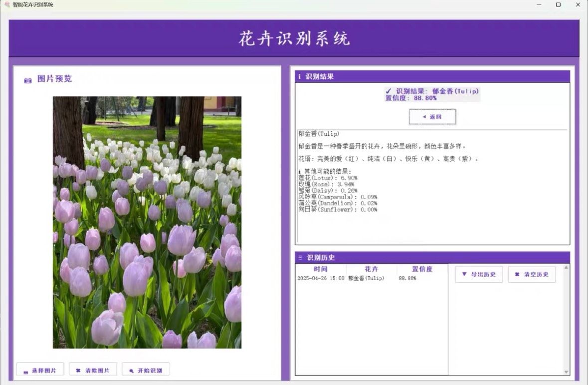Click the 置信度 column header

tap(422, 269)
